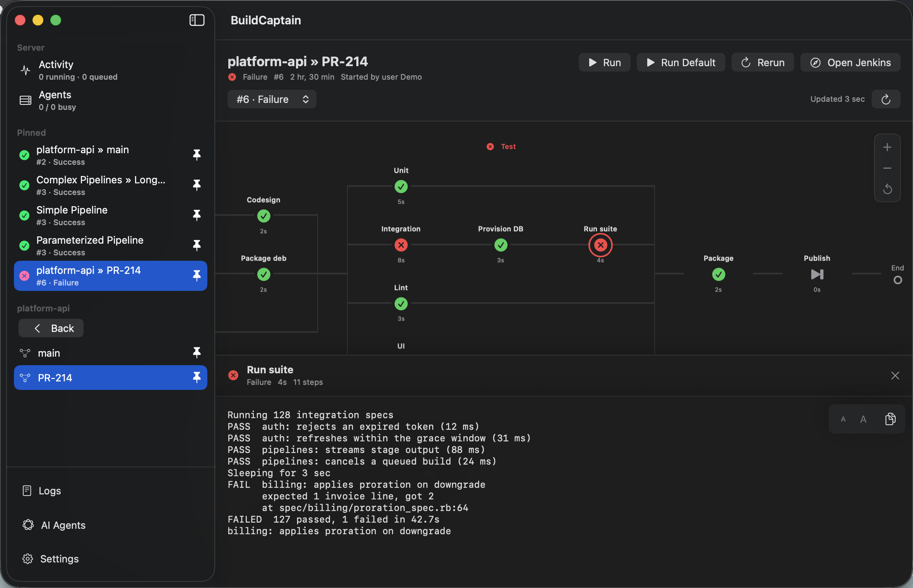Zoom out the pipeline graph

click(887, 168)
